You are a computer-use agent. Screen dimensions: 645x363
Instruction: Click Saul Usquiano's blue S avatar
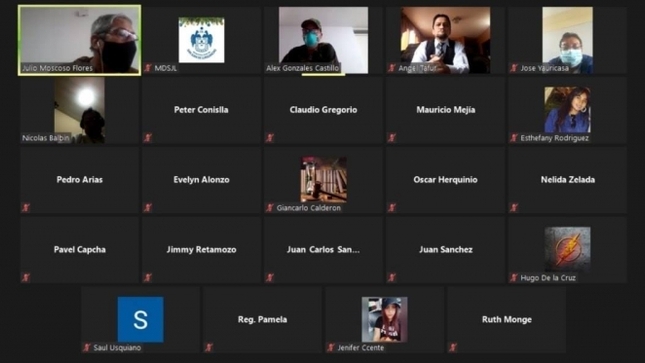click(x=141, y=319)
